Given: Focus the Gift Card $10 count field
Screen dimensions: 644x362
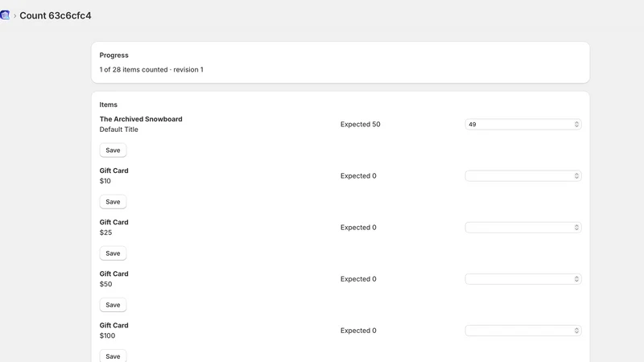Looking at the screenshot, I should tap(522, 176).
